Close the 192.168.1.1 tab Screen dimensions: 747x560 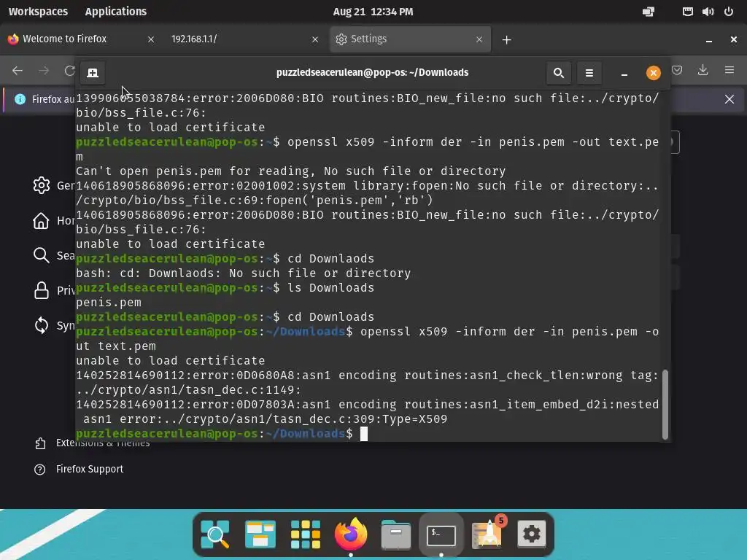315,39
